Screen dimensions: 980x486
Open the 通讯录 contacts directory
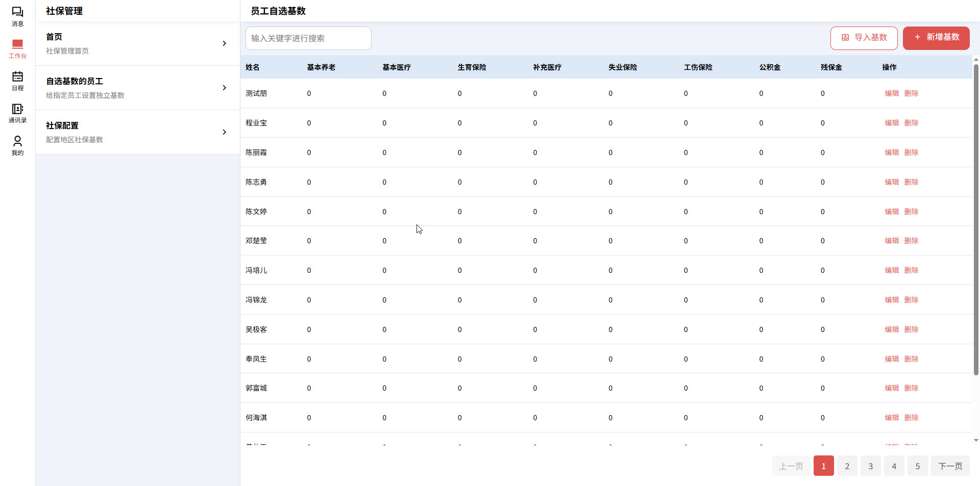(17, 112)
